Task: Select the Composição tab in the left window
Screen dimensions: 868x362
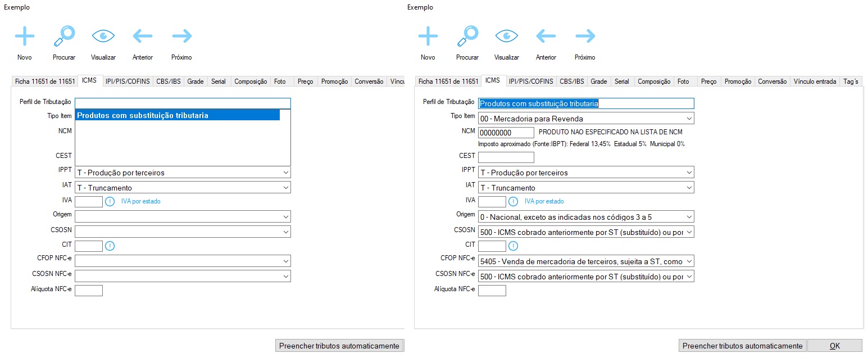Action: coord(251,82)
